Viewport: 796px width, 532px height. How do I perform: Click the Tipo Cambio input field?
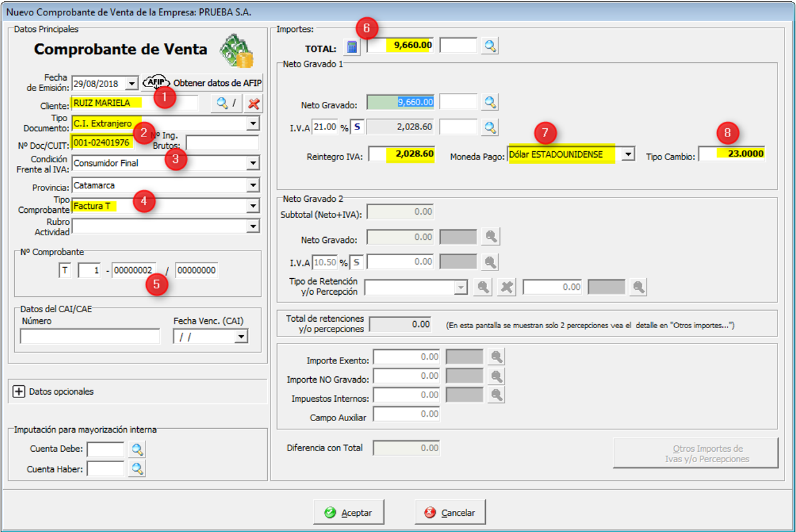[x=733, y=154]
